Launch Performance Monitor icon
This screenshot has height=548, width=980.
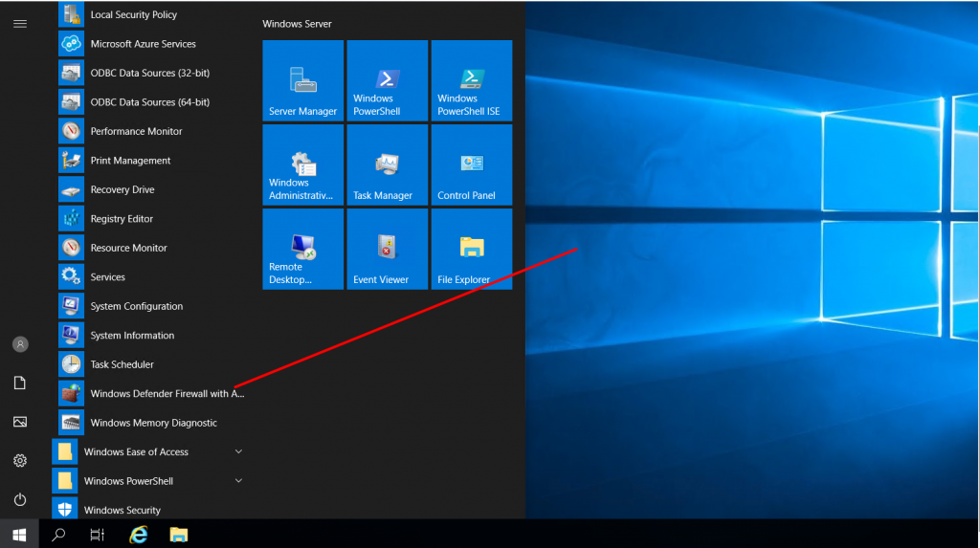click(71, 131)
